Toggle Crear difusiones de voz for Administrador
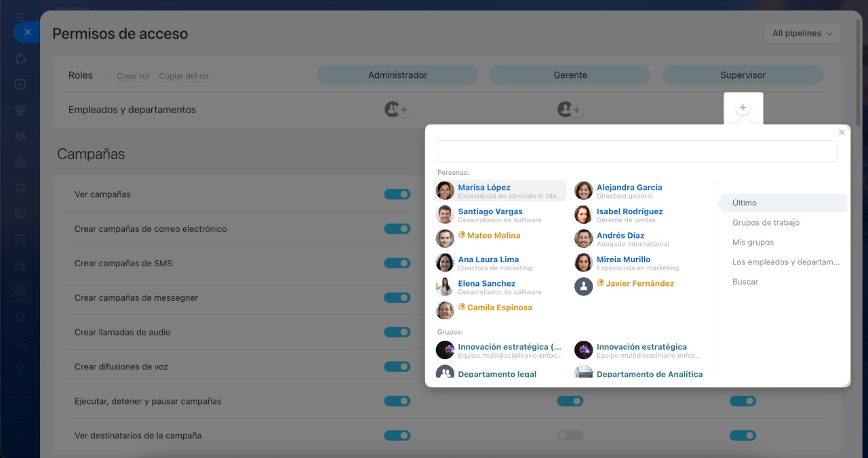The image size is (868, 458). [397, 367]
